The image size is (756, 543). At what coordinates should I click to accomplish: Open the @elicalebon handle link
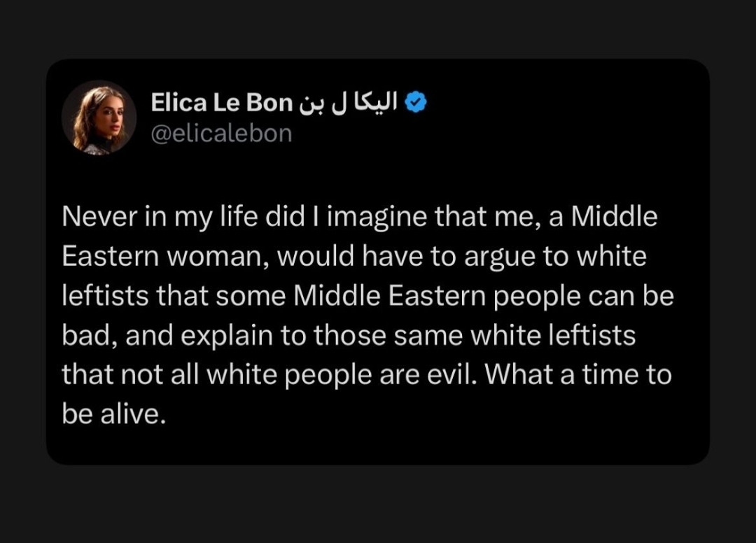[221, 133]
